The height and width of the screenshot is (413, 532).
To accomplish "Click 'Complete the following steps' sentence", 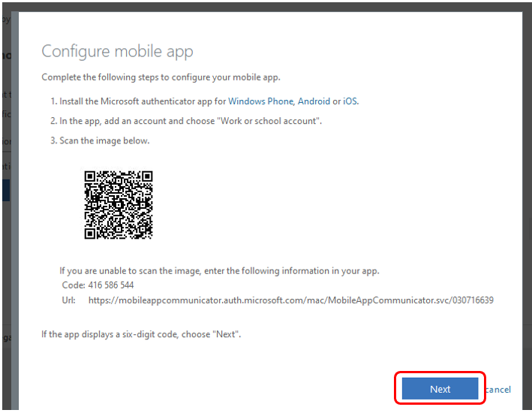I will click(161, 77).
